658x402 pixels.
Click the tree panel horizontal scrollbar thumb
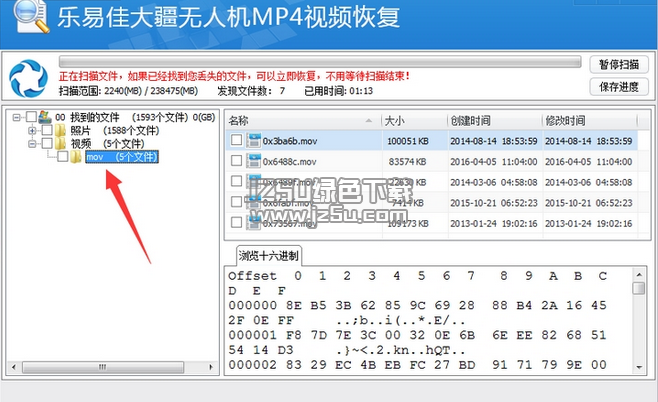(x=103, y=367)
